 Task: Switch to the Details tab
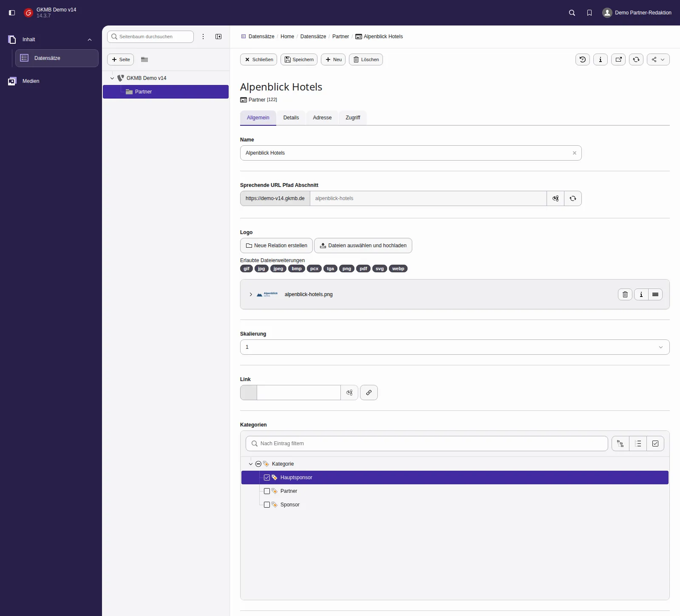pyautogui.click(x=291, y=118)
